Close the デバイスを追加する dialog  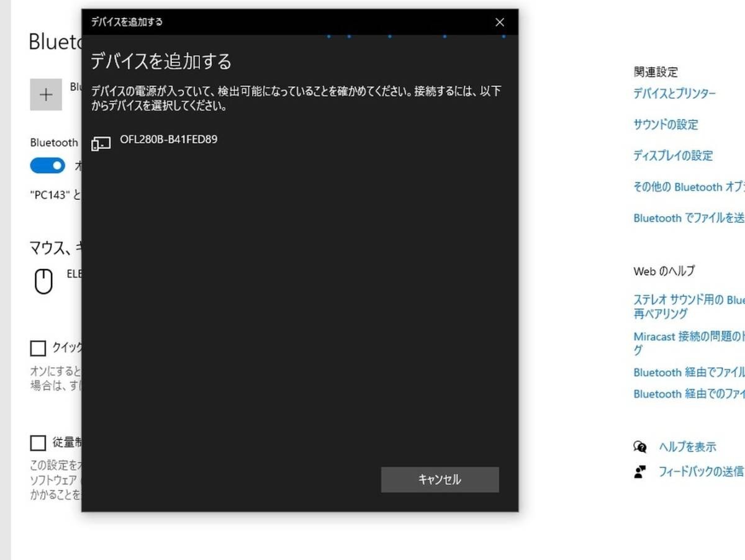pos(500,22)
